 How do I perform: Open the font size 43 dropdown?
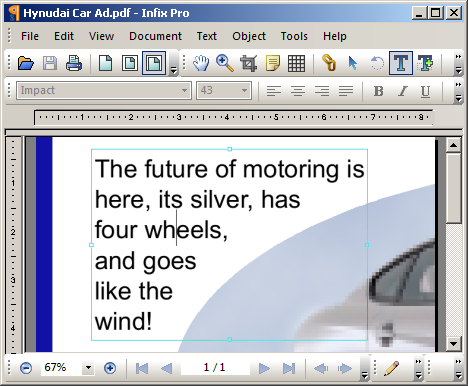pyautogui.click(x=244, y=90)
